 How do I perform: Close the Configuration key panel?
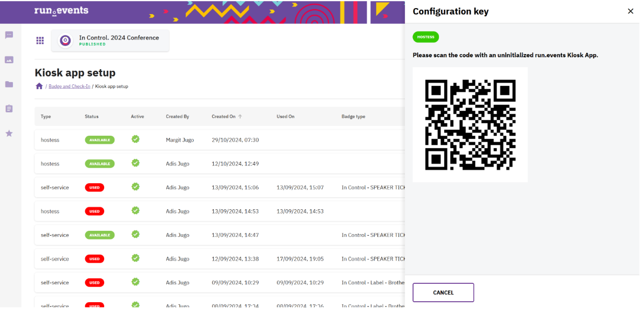[x=631, y=11]
